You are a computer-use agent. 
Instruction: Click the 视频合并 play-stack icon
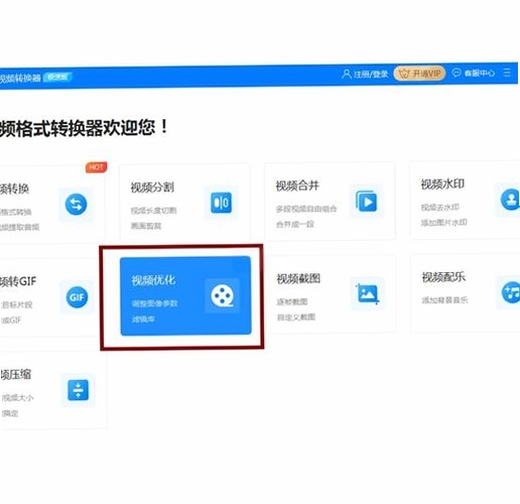coord(366,201)
